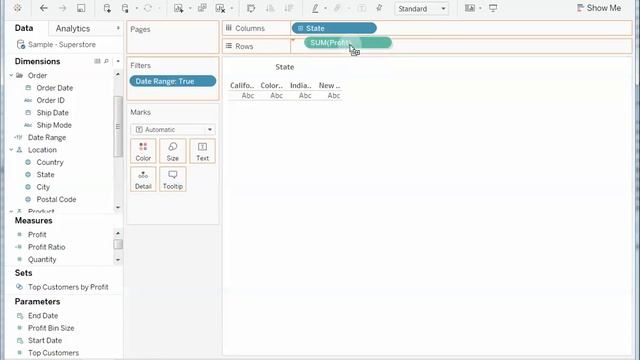This screenshot has height=360, width=640.
Task: Collapse the Location hierarchy
Action: coord(11,150)
